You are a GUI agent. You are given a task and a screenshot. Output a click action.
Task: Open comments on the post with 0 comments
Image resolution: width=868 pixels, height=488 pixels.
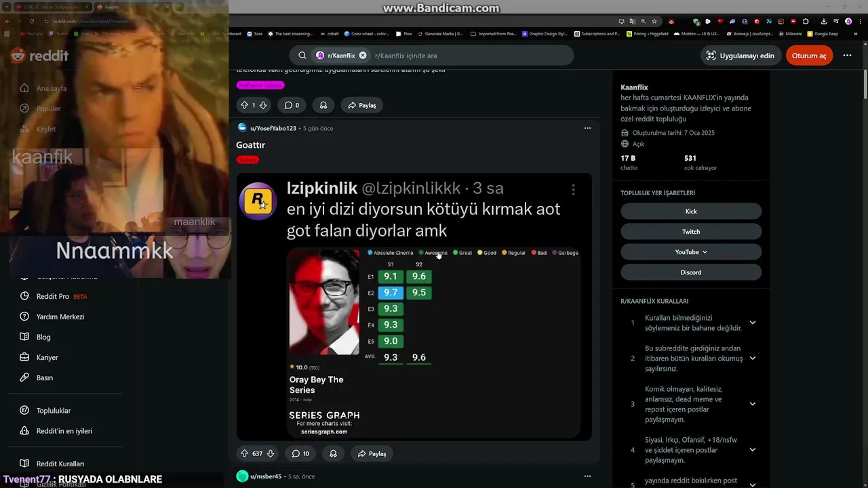(292, 105)
